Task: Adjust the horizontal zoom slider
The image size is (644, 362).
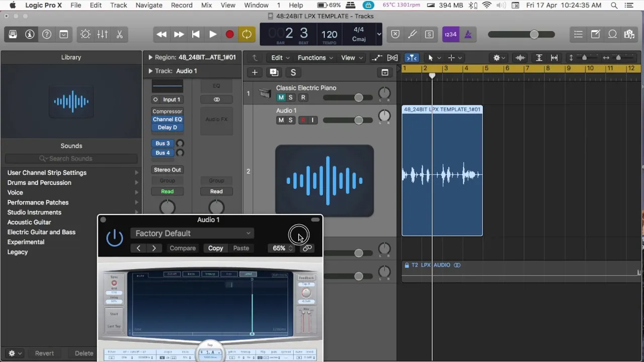Action: click(618, 58)
